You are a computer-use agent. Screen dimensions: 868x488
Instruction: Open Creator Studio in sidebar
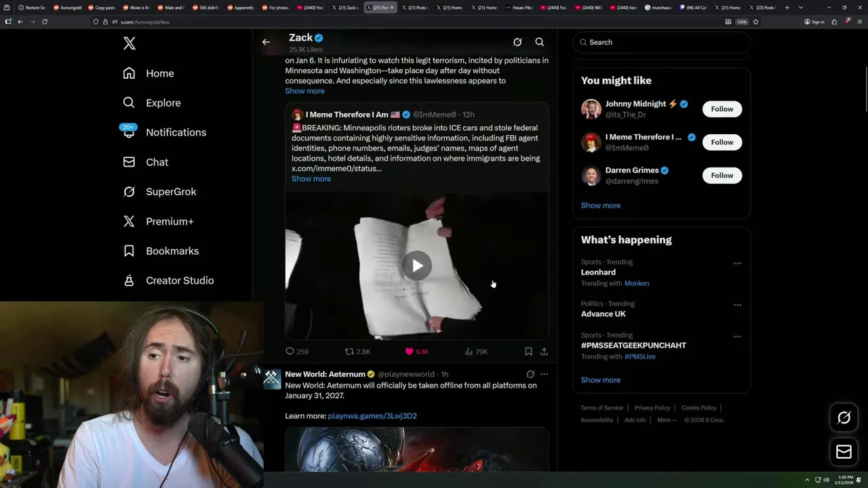tap(168, 281)
